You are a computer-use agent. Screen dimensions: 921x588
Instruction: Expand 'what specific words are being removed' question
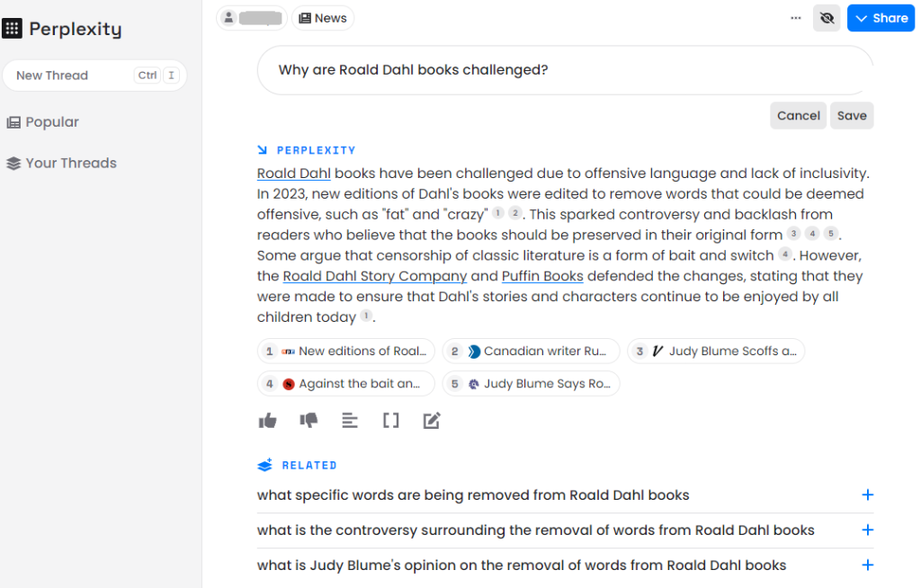pos(867,495)
